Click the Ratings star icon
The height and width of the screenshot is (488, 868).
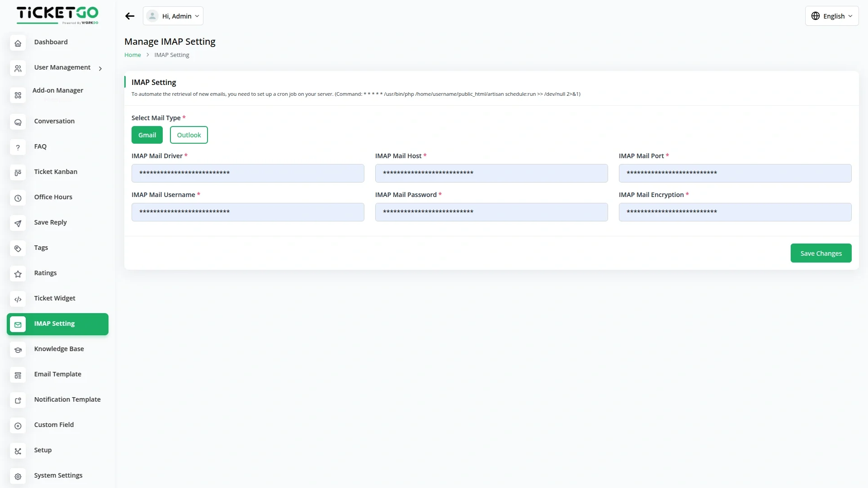[18, 274]
